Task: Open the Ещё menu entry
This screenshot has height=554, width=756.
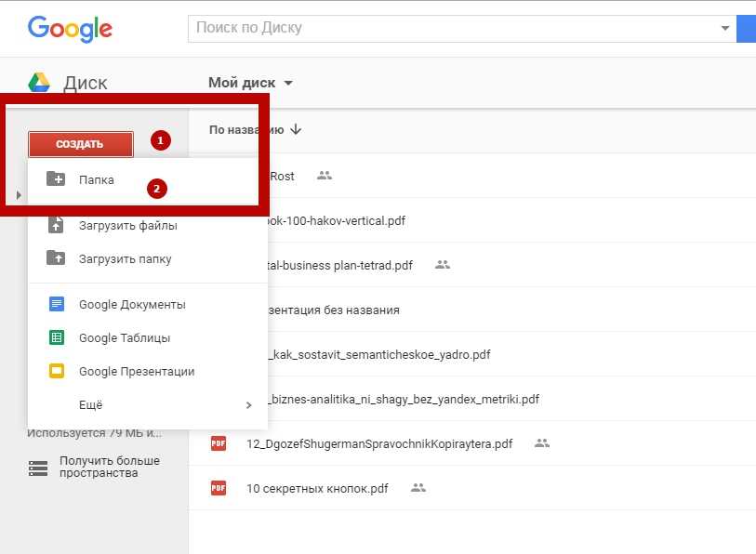Action: click(148, 404)
